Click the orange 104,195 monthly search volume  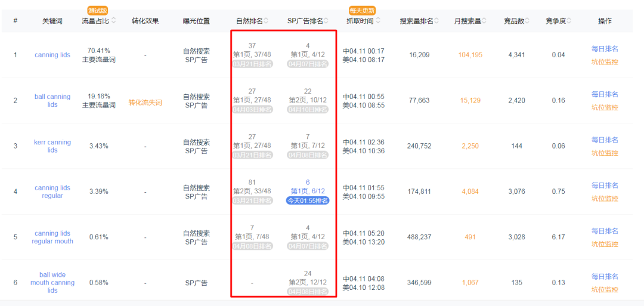(470, 55)
